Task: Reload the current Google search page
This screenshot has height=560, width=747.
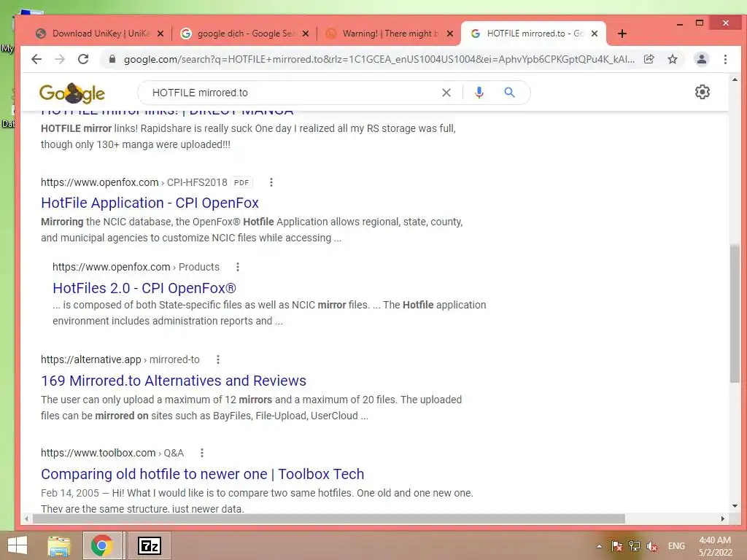Action: coord(83,59)
